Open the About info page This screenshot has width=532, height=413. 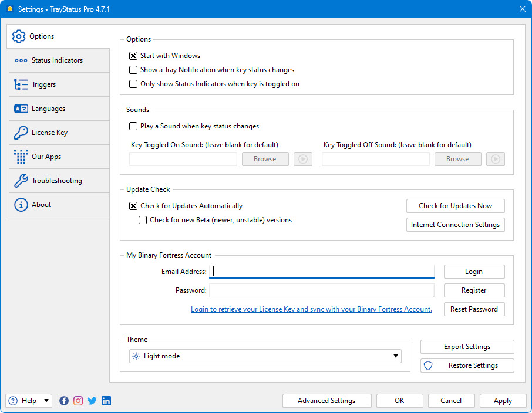coord(22,205)
